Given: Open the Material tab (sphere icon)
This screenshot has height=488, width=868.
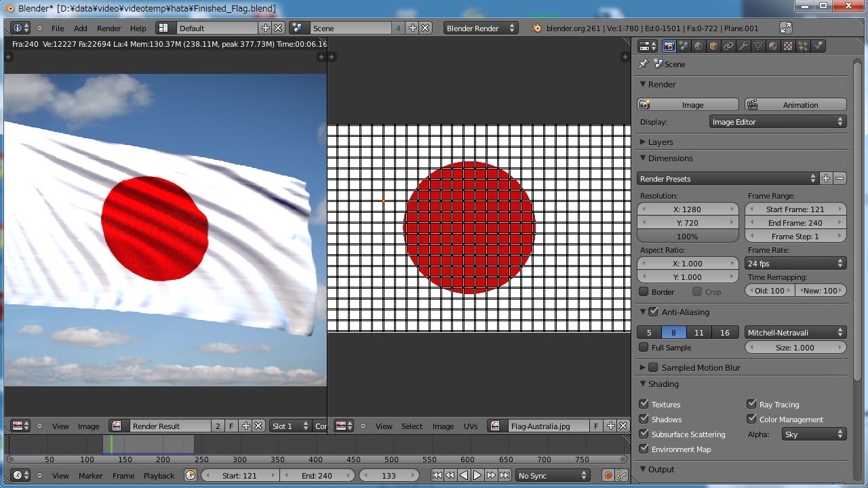Looking at the screenshot, I should [773, 46].
